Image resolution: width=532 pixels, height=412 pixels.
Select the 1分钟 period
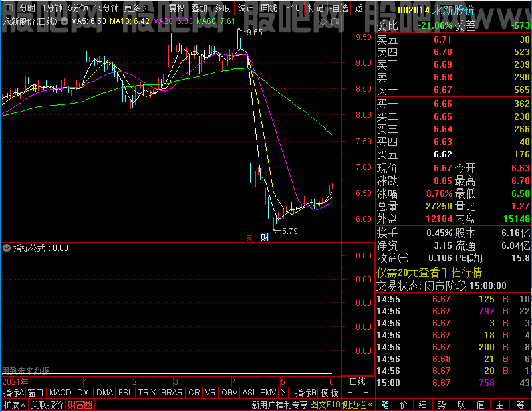[x=52, y=8]
